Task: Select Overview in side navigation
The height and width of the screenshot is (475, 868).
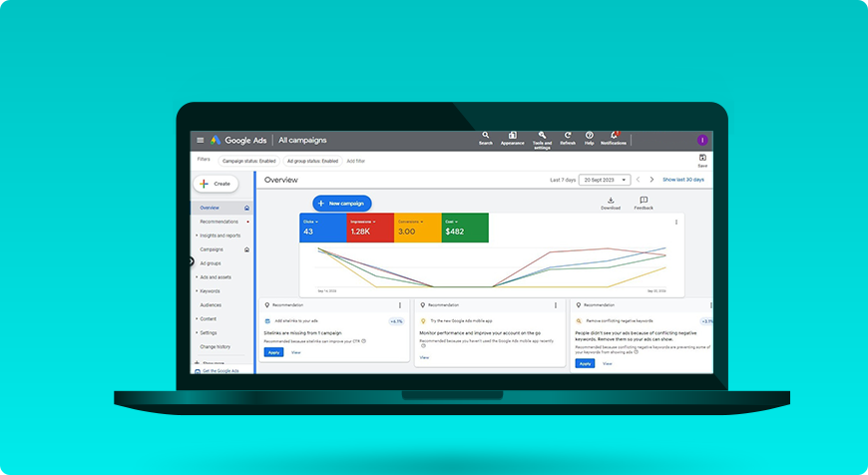Action: click(x=221, y=209)
